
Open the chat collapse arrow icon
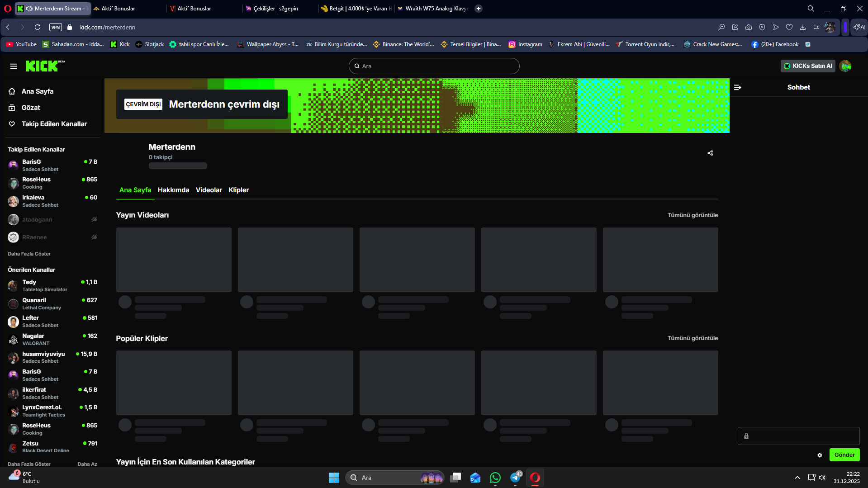coord(737,87)
